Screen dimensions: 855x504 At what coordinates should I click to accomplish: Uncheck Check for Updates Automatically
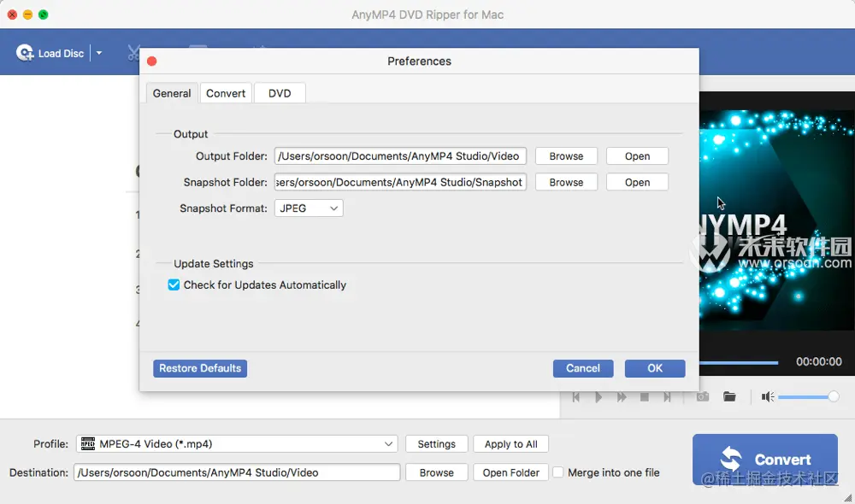click(174, 285)
